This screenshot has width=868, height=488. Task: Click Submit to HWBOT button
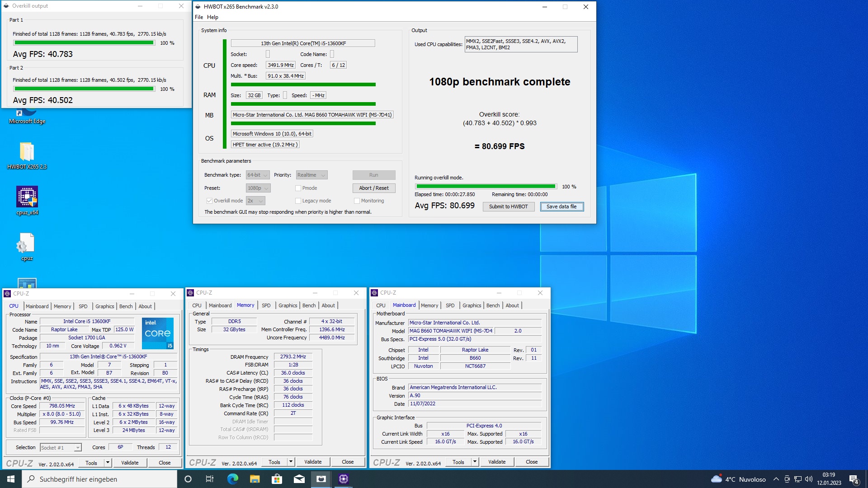click(x=508, y=206)
